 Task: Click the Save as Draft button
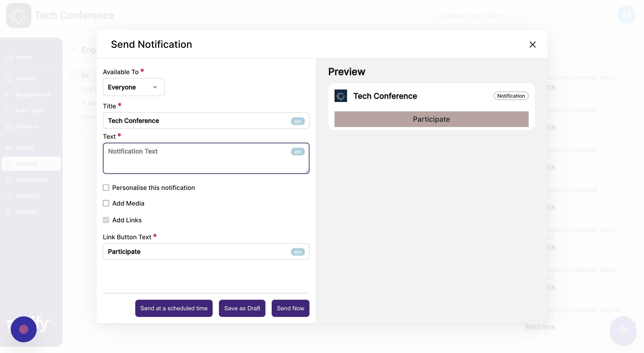(x=242, y=308)
